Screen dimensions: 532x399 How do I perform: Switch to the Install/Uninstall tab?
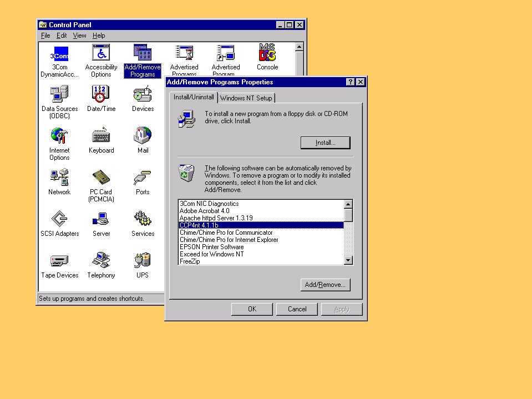pyautogui.click(x=194, y=97)
